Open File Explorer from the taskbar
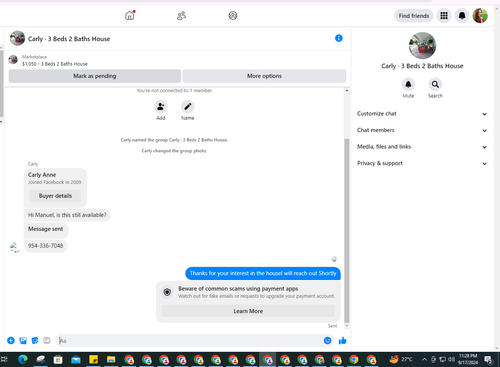500x367 pixels. [111, 360]
